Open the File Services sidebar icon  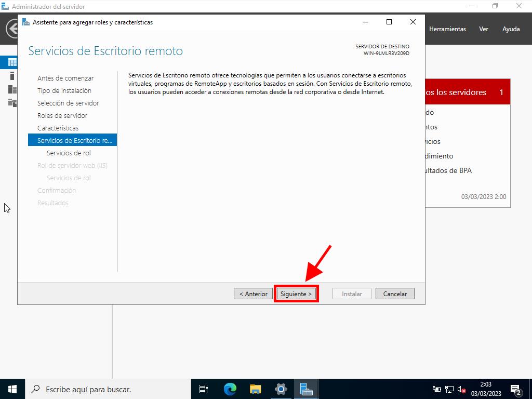click(x=12, y=102)
